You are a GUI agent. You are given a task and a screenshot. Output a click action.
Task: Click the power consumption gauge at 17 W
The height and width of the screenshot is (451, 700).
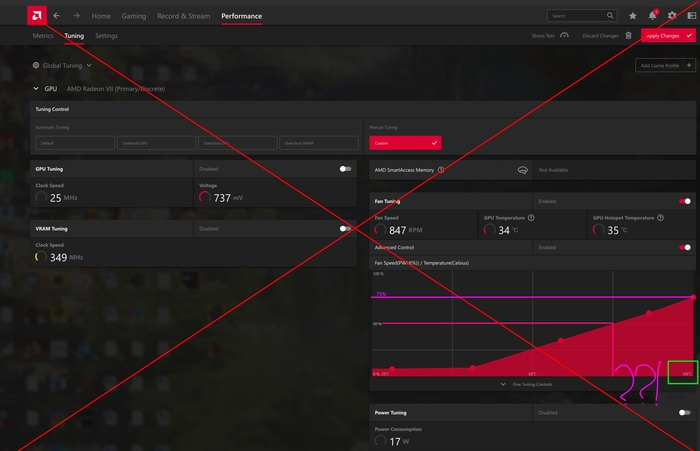click(380, 441)
